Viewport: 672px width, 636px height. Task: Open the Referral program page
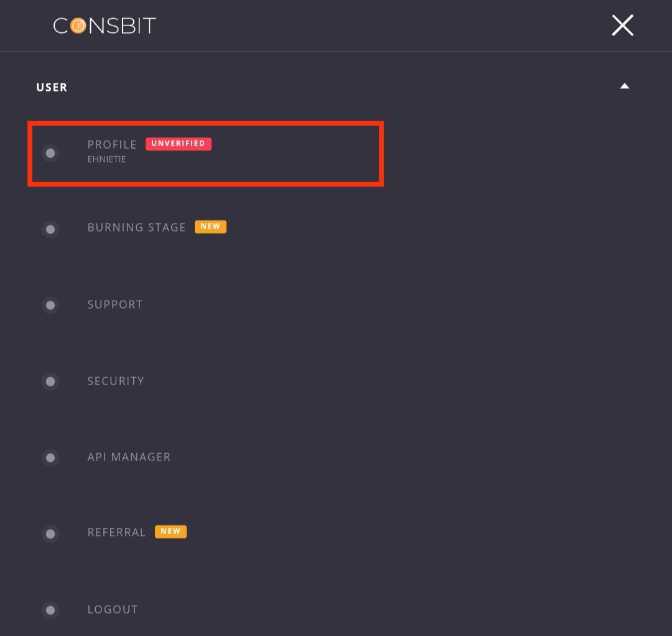(116, 532)
